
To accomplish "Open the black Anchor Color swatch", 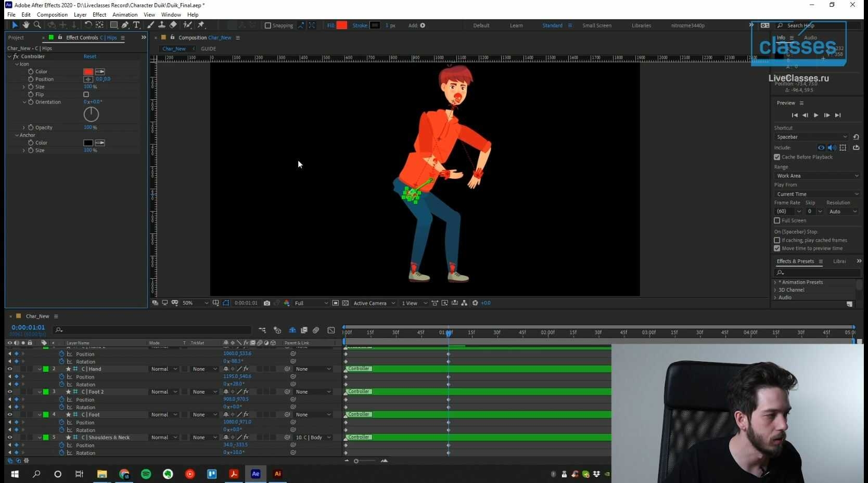I will [88, 143].
